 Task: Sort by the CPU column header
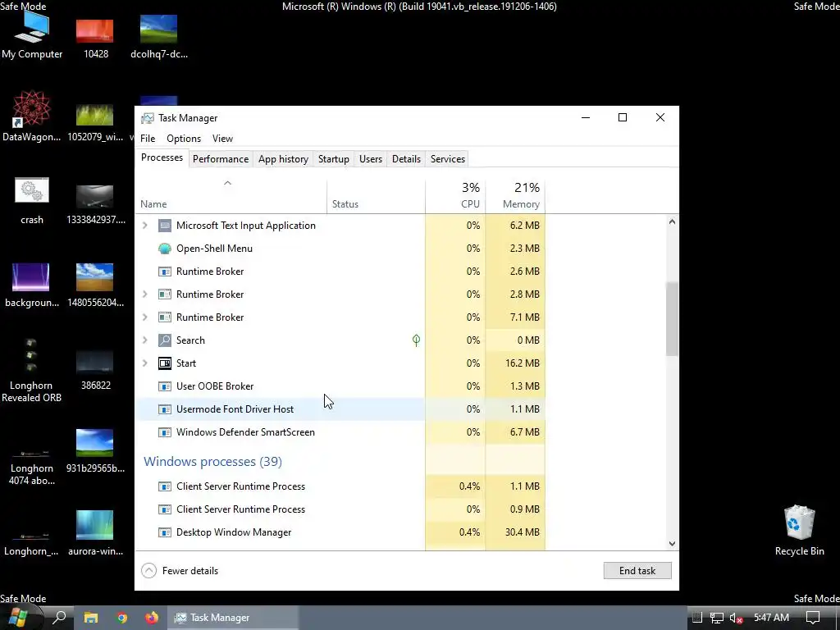(455, 195)
